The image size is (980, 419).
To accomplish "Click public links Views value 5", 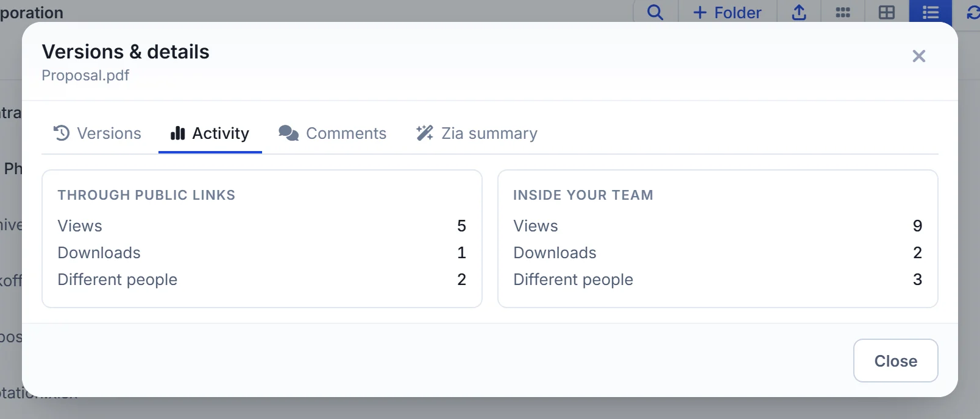I will [x=461, y=226].
